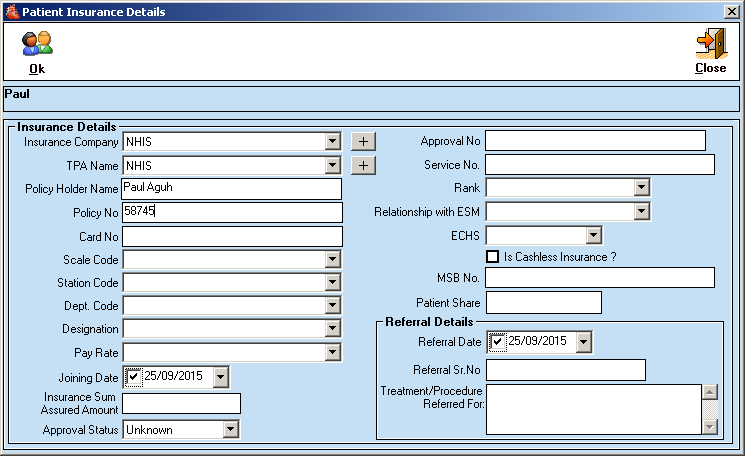Select the Policy Holder Name field
The width and height of the screenshot is (745, 456).
coord(231,188)
